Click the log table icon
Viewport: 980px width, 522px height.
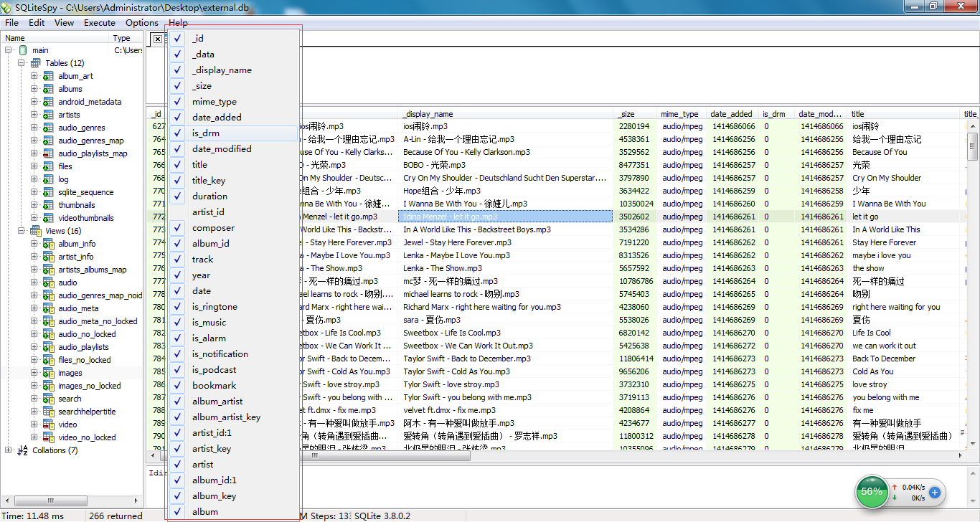click(48, 179)
